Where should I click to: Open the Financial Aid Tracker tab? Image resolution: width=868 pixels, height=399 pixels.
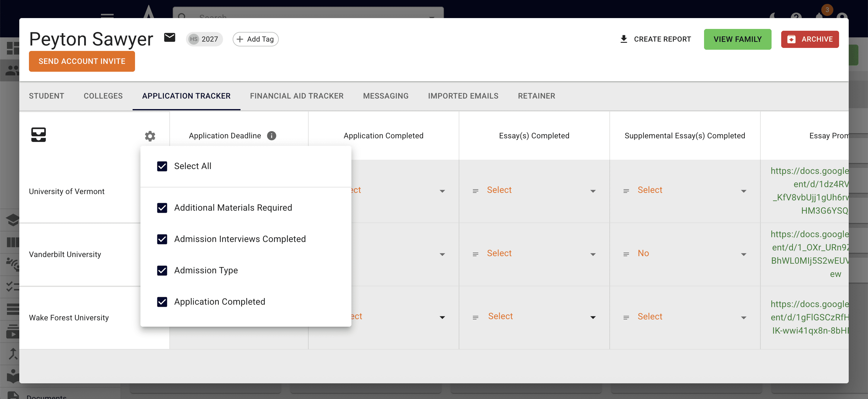click(297, 96)
